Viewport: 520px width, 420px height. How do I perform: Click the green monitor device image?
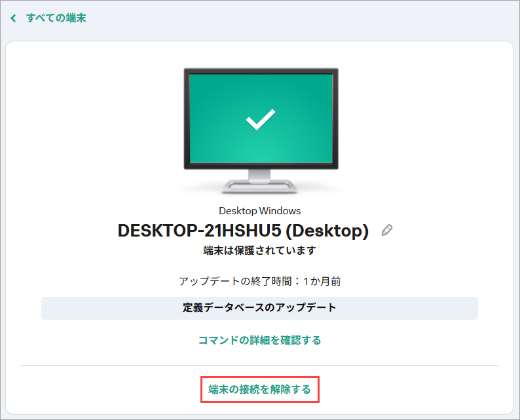pyautogui.click(x=261, y=130)
